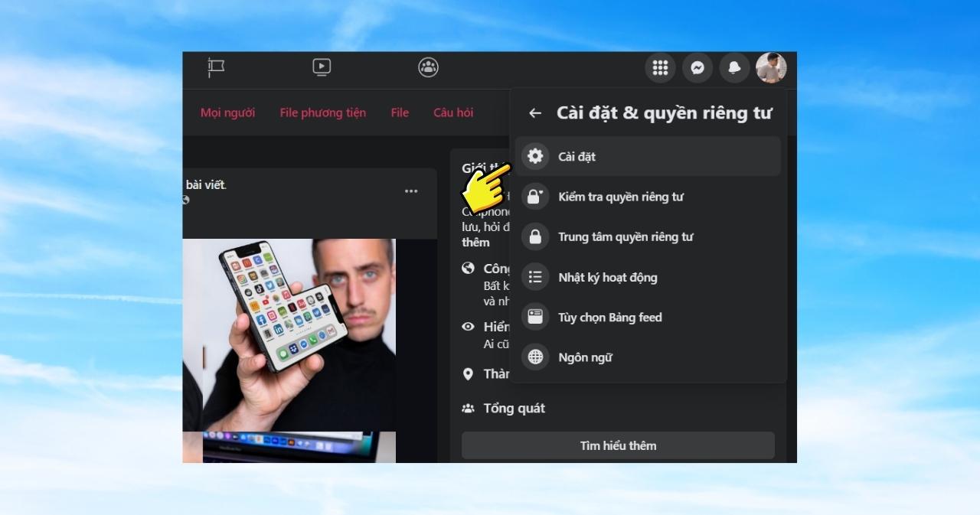
Task: Switch to Câu hỏi tab
Action: click(x=453, y=112)
